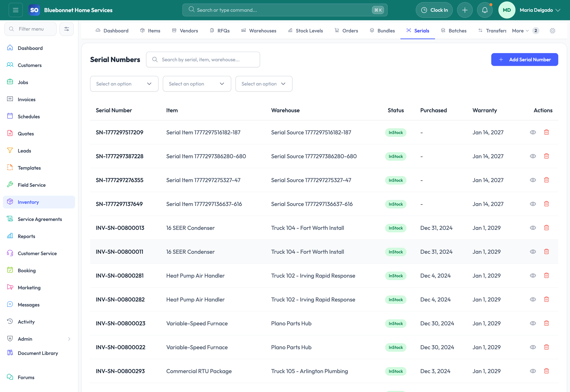Delete serial INV-SN-00800023
The width and height of the screenshot is (570, 392).
coord(546,323)
